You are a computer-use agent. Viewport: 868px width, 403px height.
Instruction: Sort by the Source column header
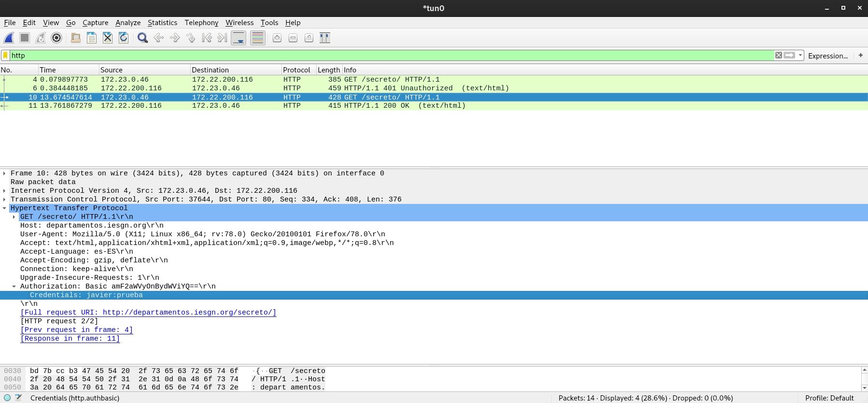coord(145,70)
